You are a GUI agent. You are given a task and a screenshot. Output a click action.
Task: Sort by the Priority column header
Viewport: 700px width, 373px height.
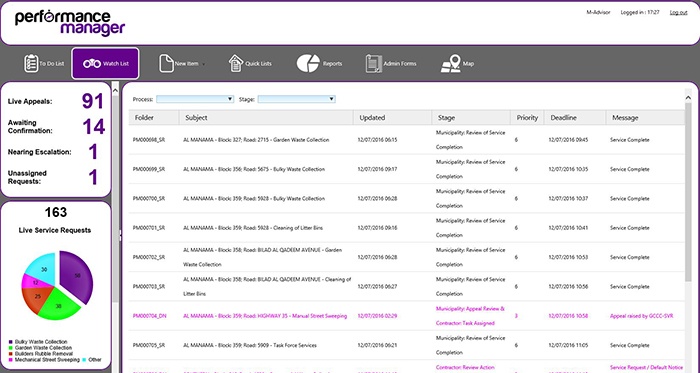click(527, 118)
